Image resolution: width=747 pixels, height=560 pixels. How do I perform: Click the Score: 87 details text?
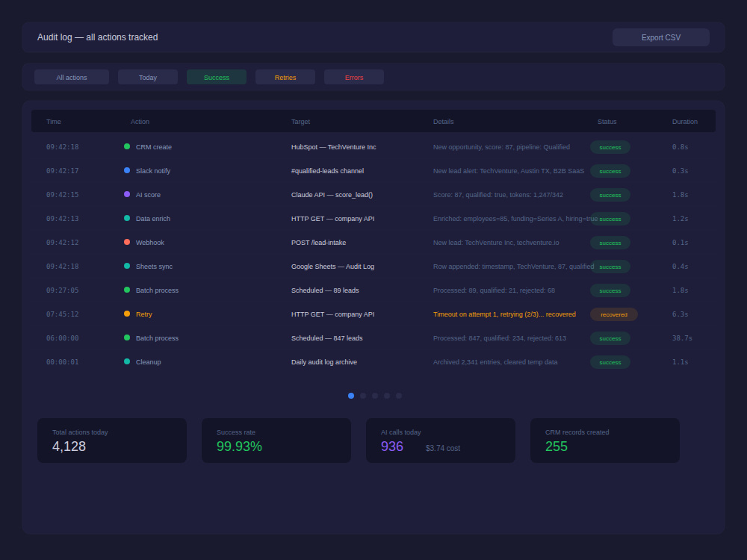[x=498, y=195]
